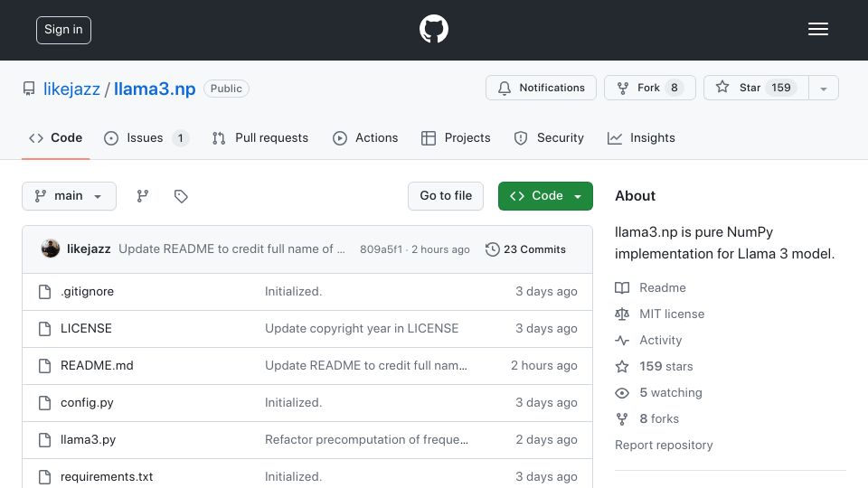Click the 'Initialized.' commit message for requirements.txt
The image size is (868, 488).
[x=293, y=476]
